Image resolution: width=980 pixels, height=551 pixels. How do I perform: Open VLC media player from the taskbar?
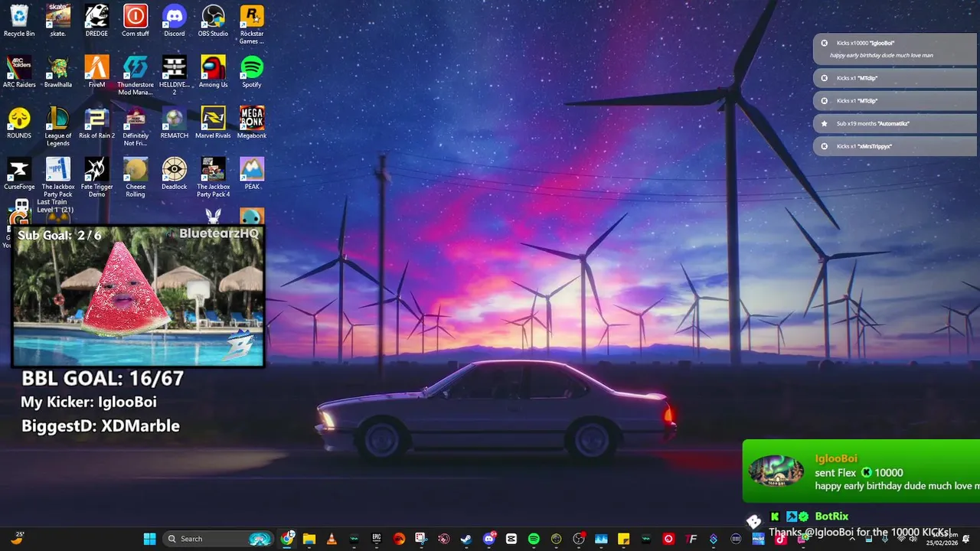332,539
